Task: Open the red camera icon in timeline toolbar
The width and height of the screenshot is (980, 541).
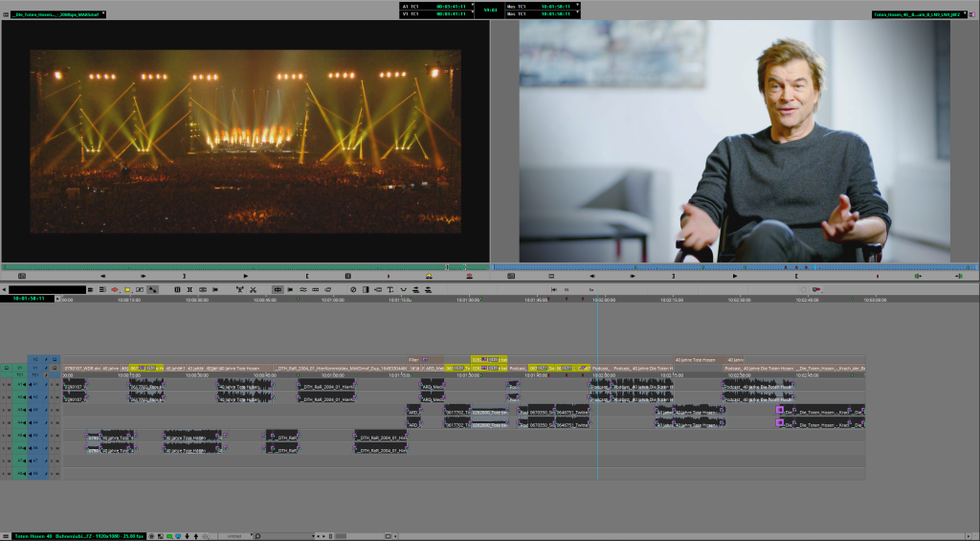Action: point(816,289)
